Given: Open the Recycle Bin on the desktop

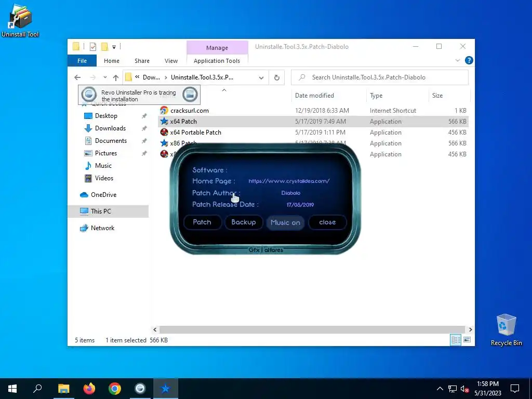Looking at the screenshot, I should click(x=506, y=329).
